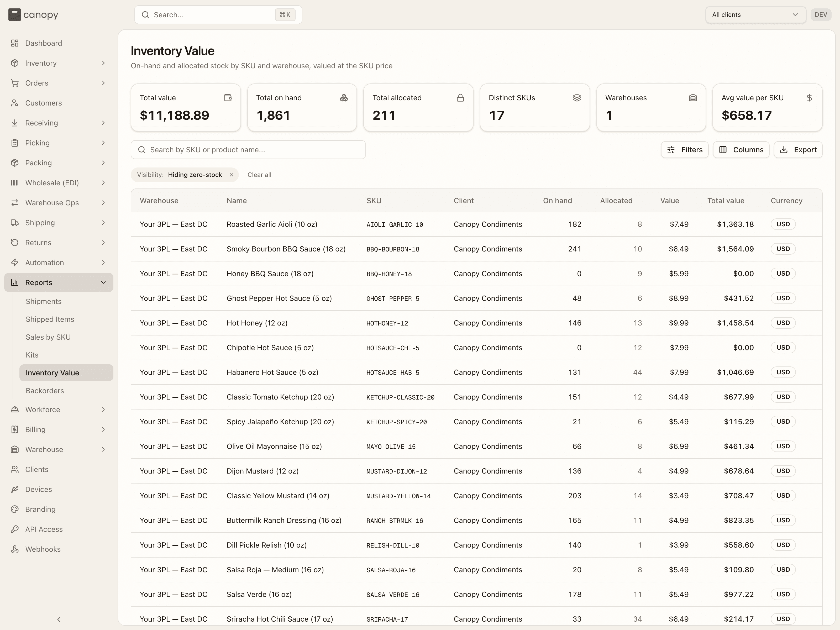This screenshot has width=840, height=630.
Task: Open API Access via key icon
Action: tap(14, 529)
